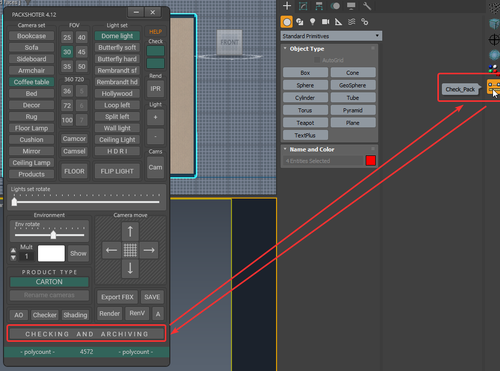This screenshot has width=500, height=371.
Task: Set FOV to 30
Action: [67, 52]
